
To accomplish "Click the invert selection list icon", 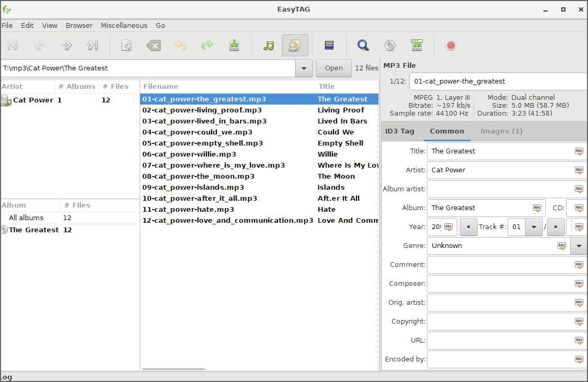I will pyautogui.click(x=329, y=46).
